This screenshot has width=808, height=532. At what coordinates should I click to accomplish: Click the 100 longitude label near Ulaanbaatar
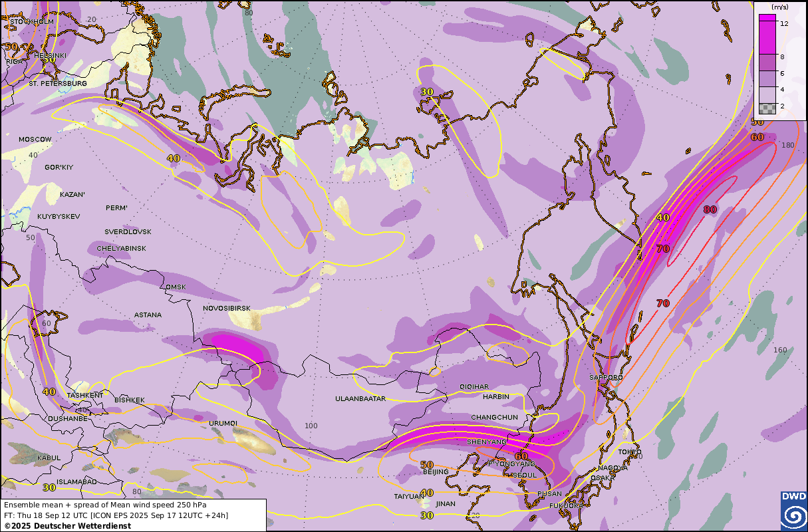pos(311,426)
